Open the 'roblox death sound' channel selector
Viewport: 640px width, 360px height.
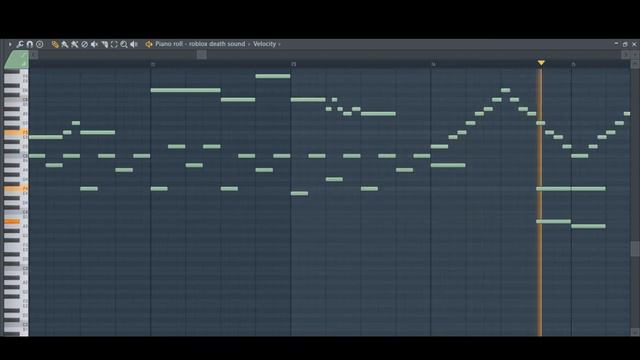217,44
